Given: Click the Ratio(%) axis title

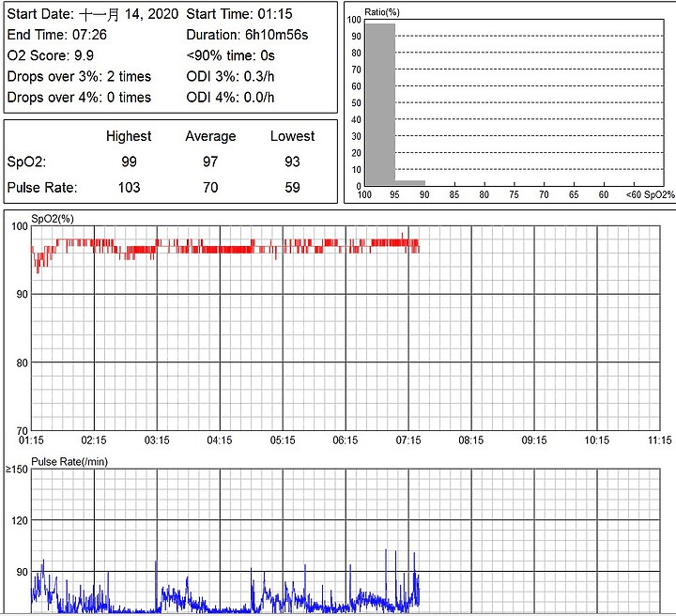Looking at the screenshot, I should point(382,12).
